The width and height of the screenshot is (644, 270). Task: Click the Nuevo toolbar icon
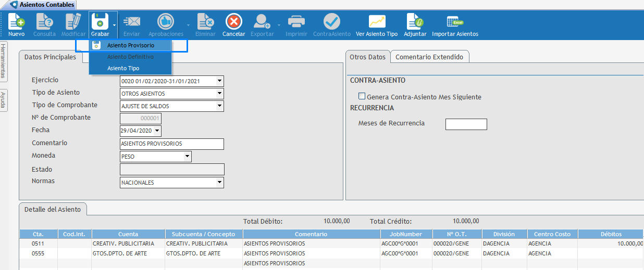[16, 22]
